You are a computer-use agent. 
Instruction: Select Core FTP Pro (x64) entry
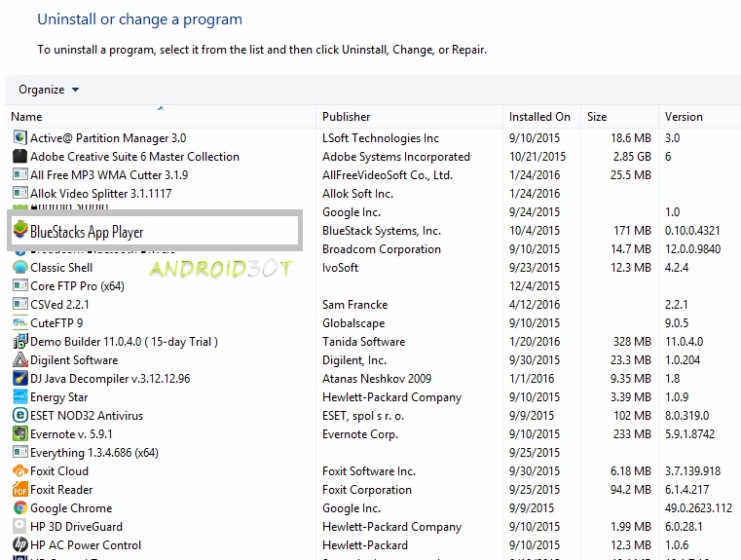(77, 286)
